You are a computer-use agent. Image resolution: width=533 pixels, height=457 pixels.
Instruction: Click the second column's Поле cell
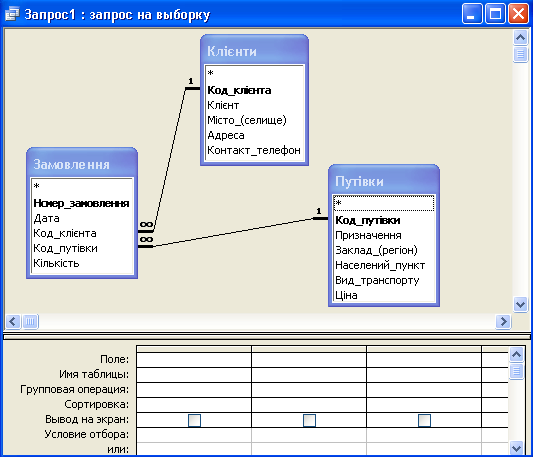pos(309,359)
